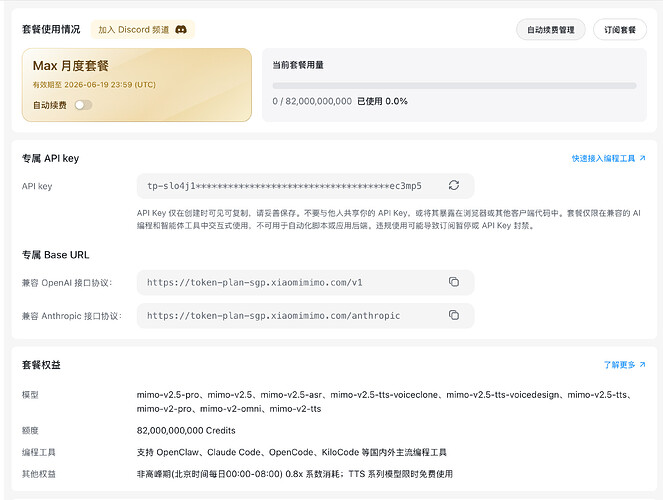Open 自动续费管理 button
The image size is (663, 500).
tap(551, 30)
